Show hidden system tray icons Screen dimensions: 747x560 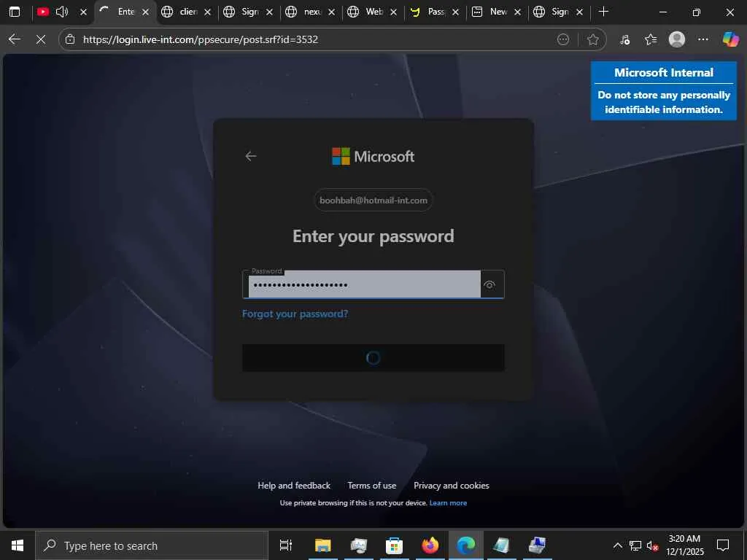[x=617, y=545]
